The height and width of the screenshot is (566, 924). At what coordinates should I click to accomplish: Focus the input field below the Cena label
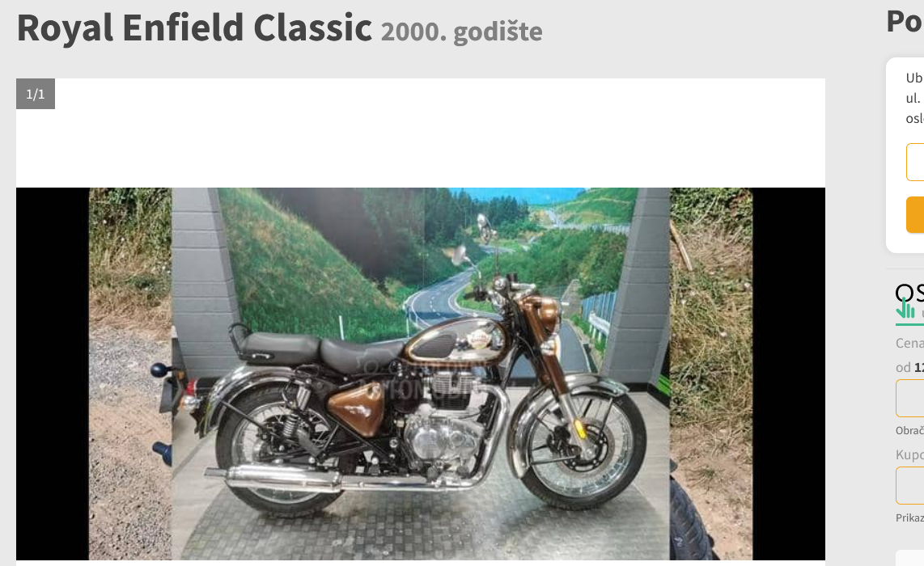tap(910, 398)
